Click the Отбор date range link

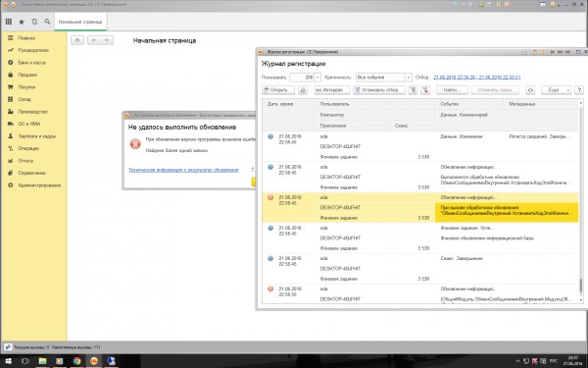pos(477,78)
